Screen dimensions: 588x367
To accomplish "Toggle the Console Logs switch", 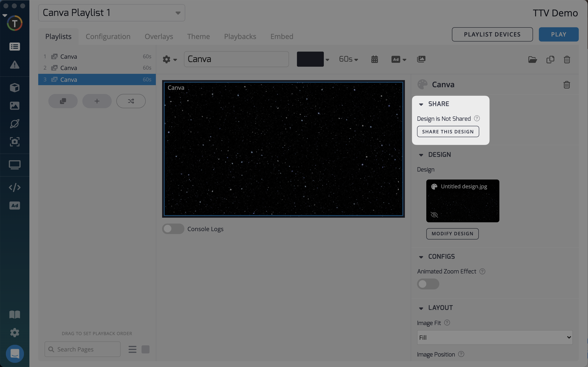I will click(173, 229).
